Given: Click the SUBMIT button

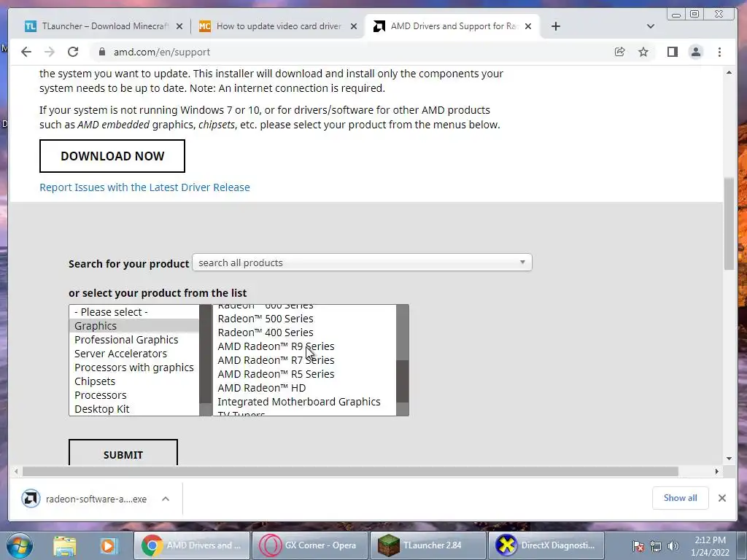Looking at the screenshot, I should pyautogui.click(x=123, y=452).
